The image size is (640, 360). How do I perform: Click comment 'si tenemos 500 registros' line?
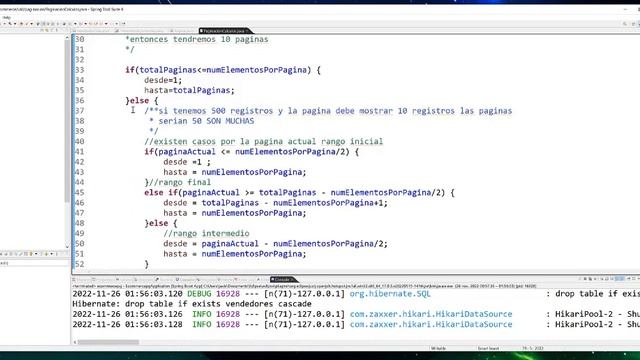pos(328,111)
